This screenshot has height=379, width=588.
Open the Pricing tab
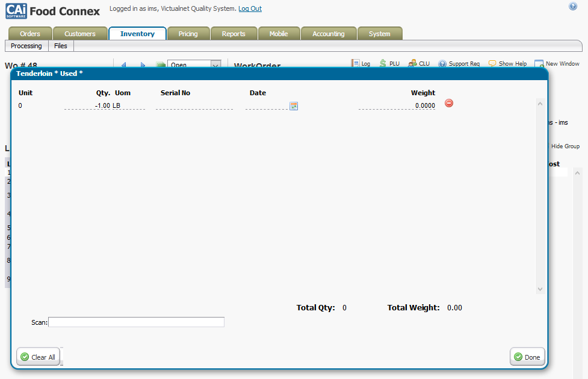click(x=188, y=33)
